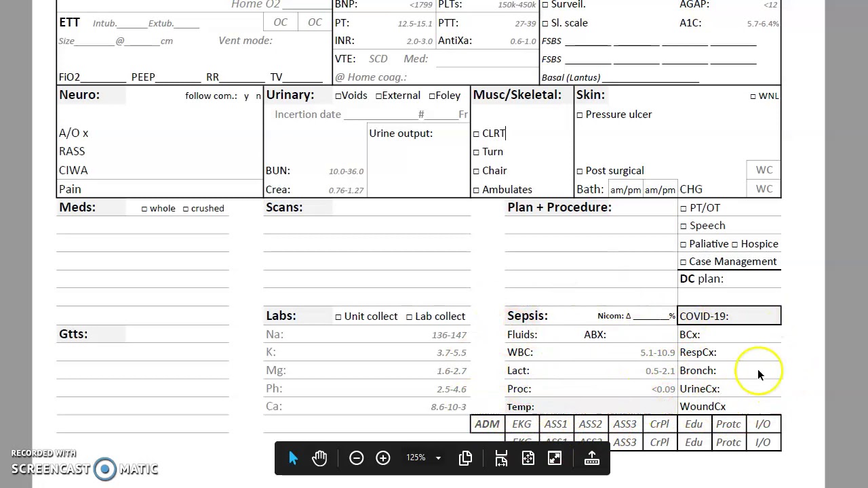Click the WBC: label in Sepsis
This screenshot has height=488, width=868.
(x=520, y=352)
